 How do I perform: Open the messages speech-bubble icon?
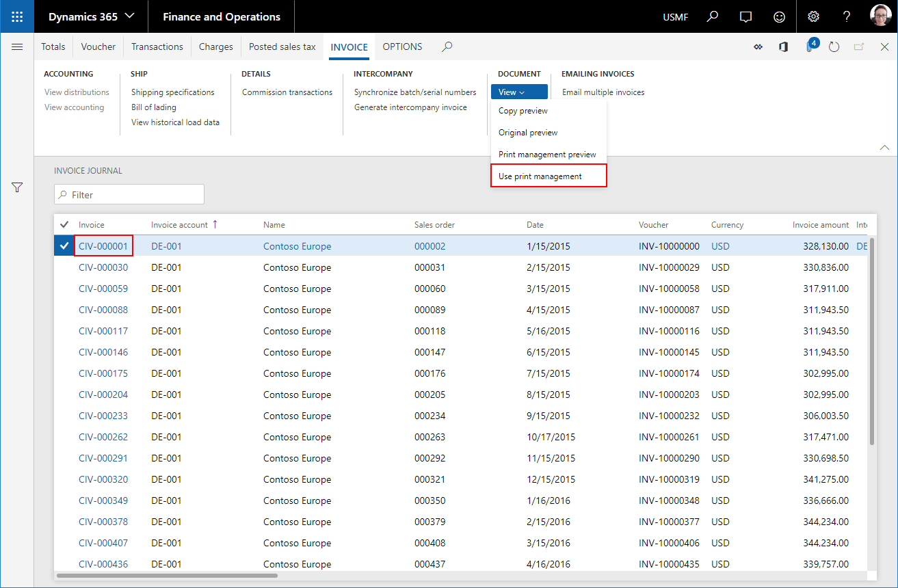point(746,16)
